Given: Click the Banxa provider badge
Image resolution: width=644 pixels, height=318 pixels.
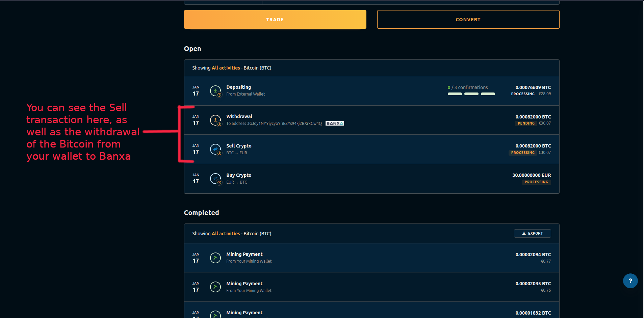Looking at the screenshot, I should (x=334, y=123).
